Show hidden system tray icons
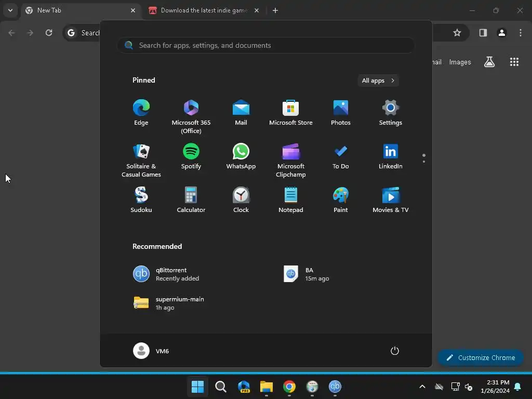Viewport: 532px width, 399px height. 422,387
